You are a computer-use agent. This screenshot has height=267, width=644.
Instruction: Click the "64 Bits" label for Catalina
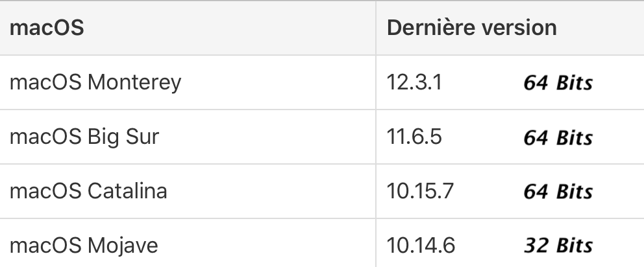click(558, 192)
